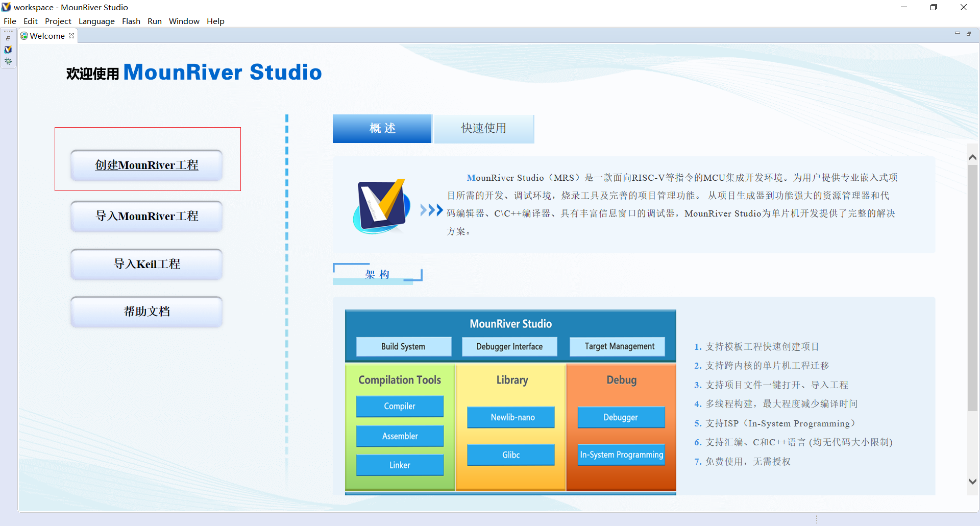Maximize the Welcome view using its corner icon
980x526 pixels.
(969, 34)
